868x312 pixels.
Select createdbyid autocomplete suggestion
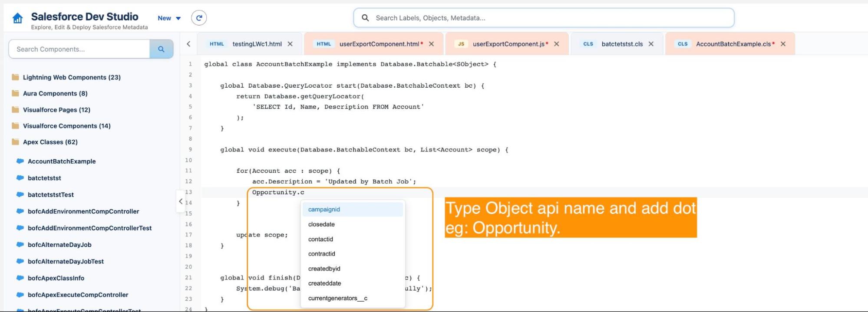[353, 269]
